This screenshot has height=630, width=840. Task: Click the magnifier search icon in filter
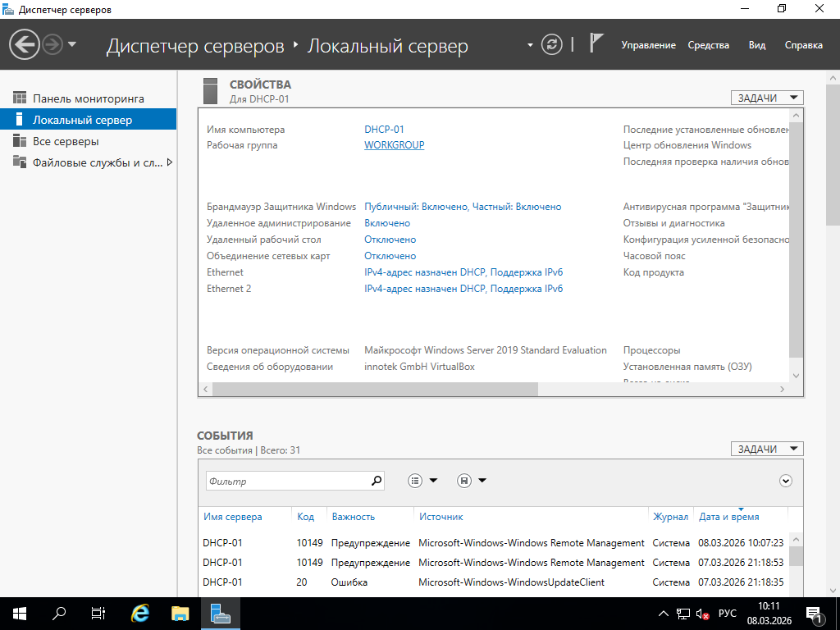click(377, 481)
